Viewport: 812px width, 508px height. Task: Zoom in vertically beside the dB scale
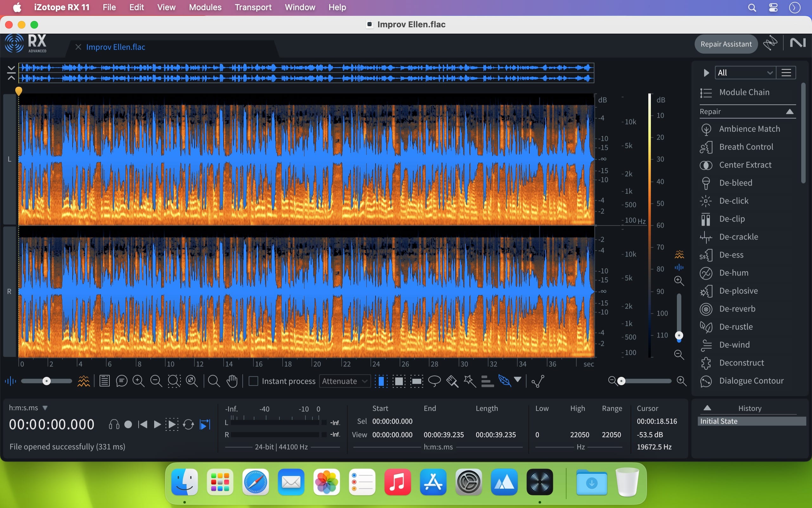pos(679,281)
